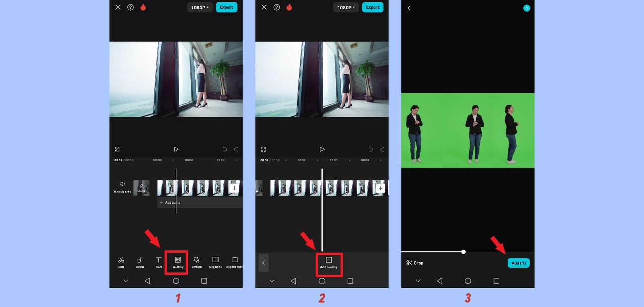The image size is (644, 307).
Task: Click Add overlay in second screen
Action: 329,263
